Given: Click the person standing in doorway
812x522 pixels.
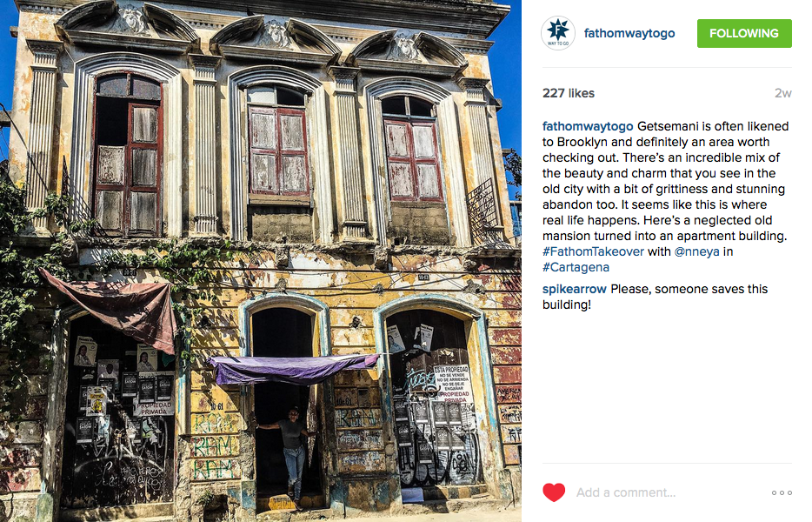Looking at the screenshot, I should [291, 452].
